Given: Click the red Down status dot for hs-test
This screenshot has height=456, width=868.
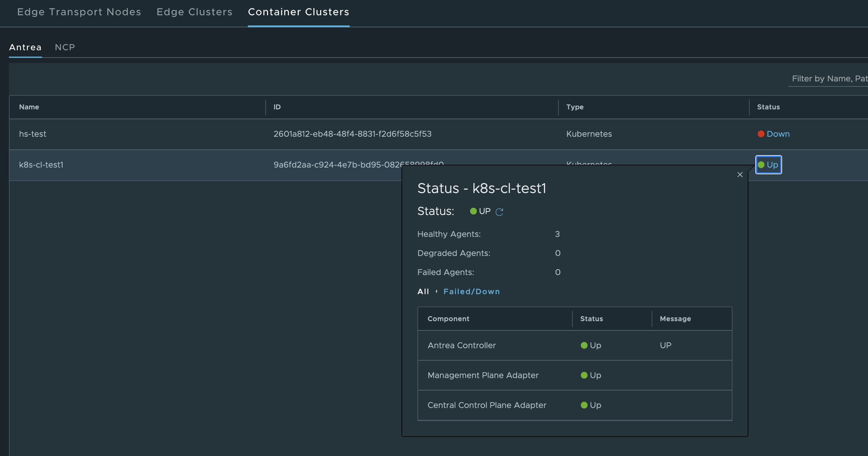Looking at the screenshot, I should point(761,134).
